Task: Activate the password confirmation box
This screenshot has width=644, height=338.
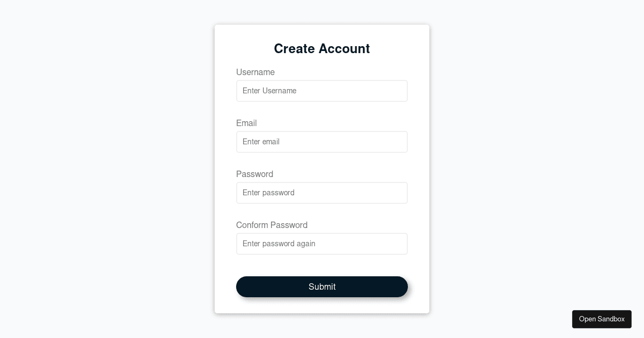Action: pos(322,244)
